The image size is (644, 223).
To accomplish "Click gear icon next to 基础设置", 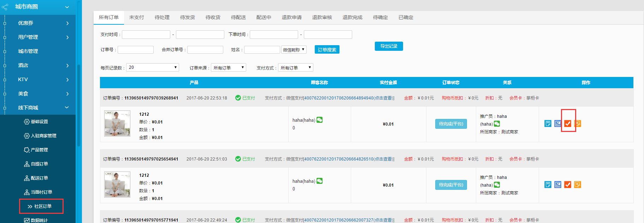I will pos(26,122).
